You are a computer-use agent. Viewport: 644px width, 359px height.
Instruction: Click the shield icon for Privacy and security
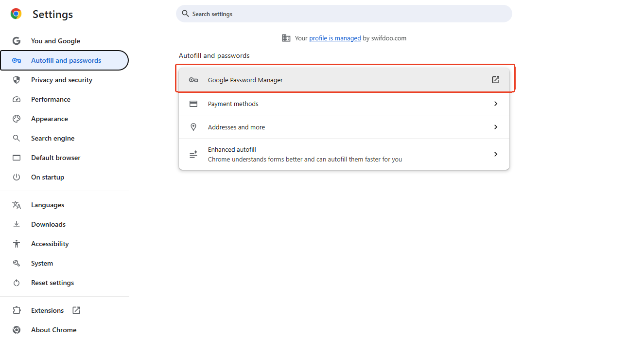[17, 80]
